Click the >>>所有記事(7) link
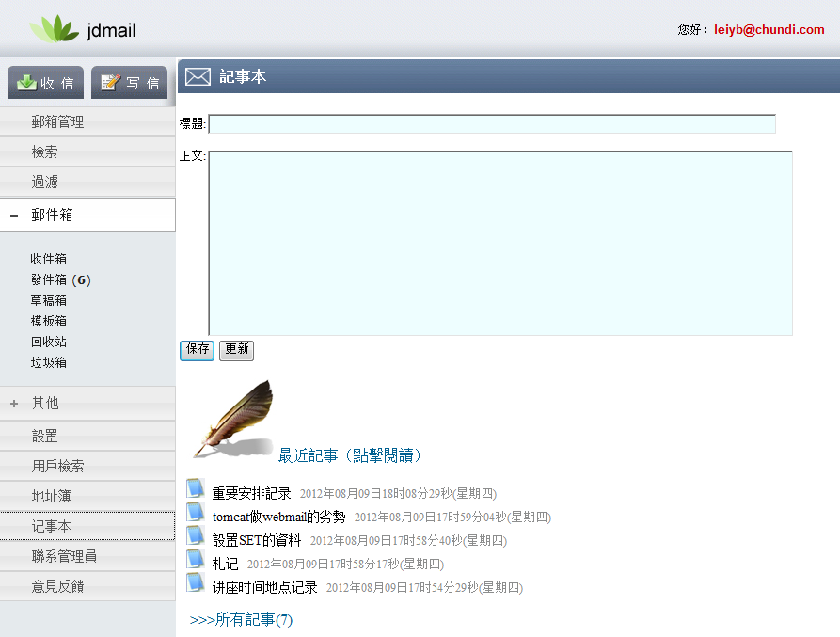Image resolution: width=840 pixels, height=637 pixels. click(241, 620)
